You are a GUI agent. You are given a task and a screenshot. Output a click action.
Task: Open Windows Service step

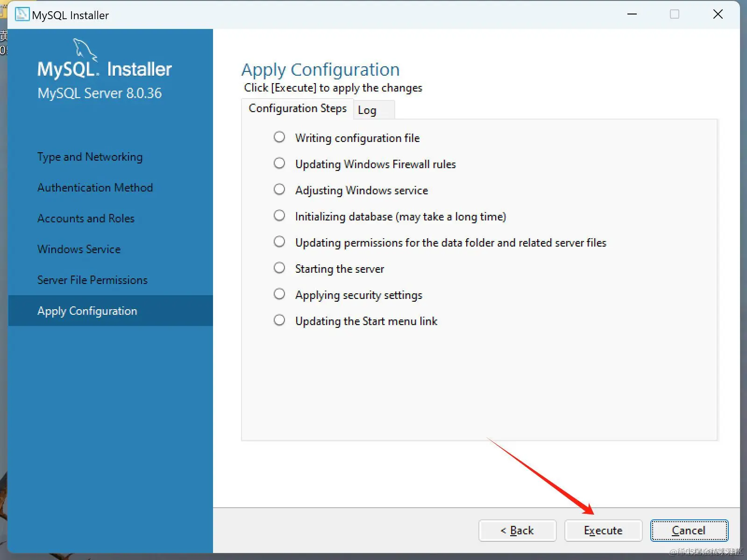coord(79,249)
